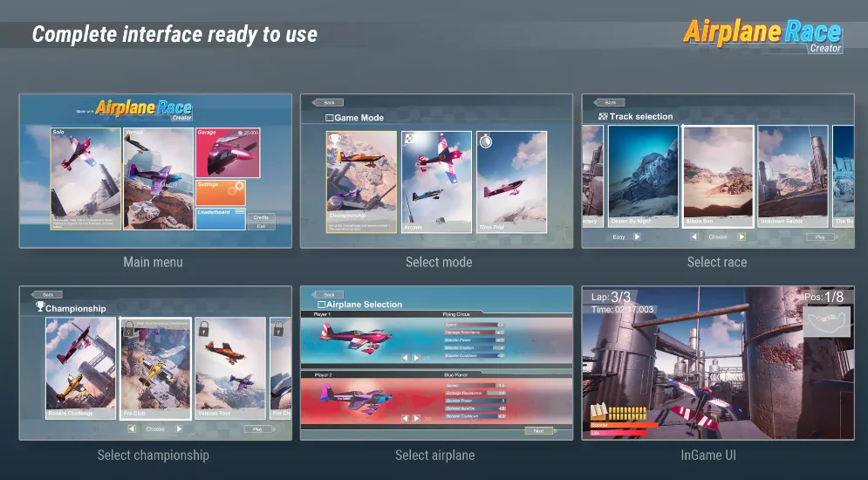Click the Back button in Select mode screen
Screen dimensions: 868x480
(328, 102)
